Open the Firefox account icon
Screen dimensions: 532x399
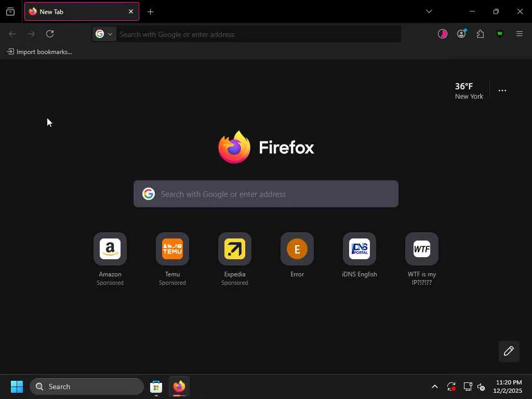461,34
